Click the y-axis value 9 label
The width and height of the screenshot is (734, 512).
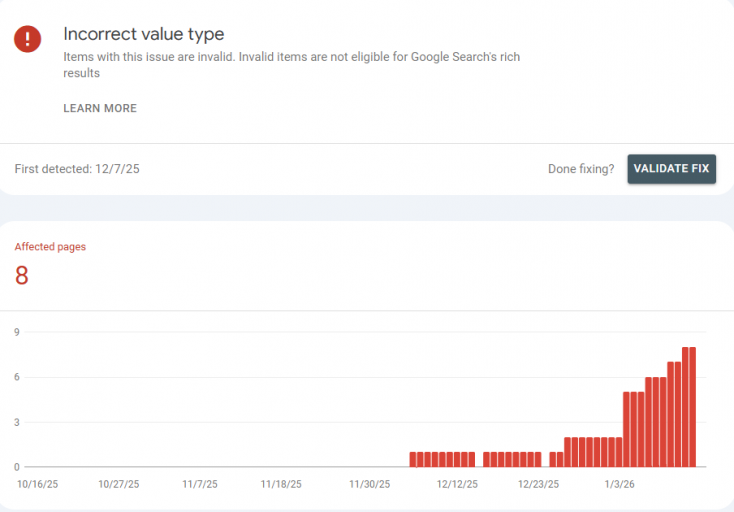pos(18,332)
